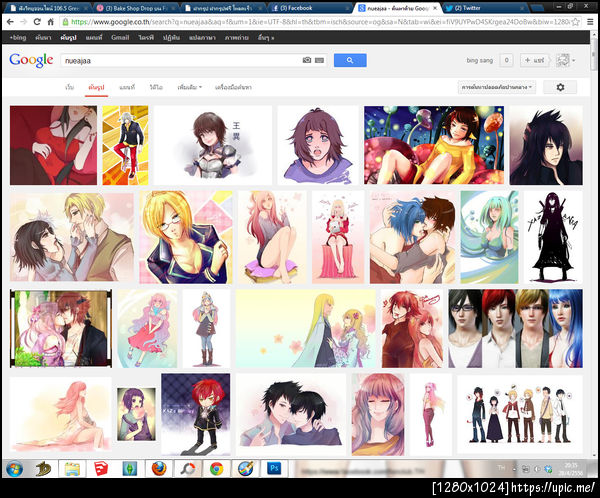Viewport: 600px width, 498px height.
Task: Switch to the (2) Twitter browser tab
Action: pos(486,8)
